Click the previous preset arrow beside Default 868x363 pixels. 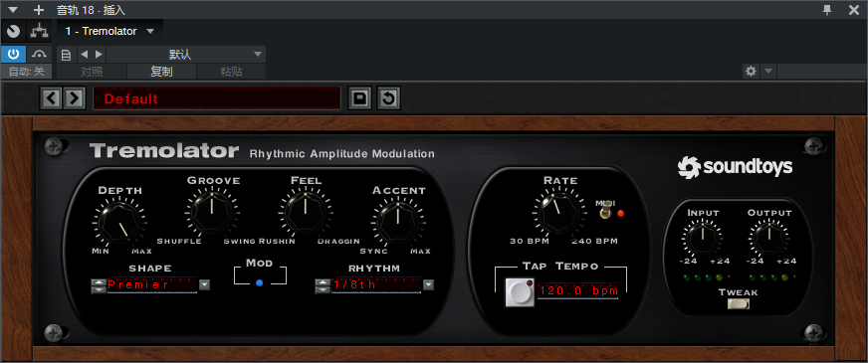51,98
